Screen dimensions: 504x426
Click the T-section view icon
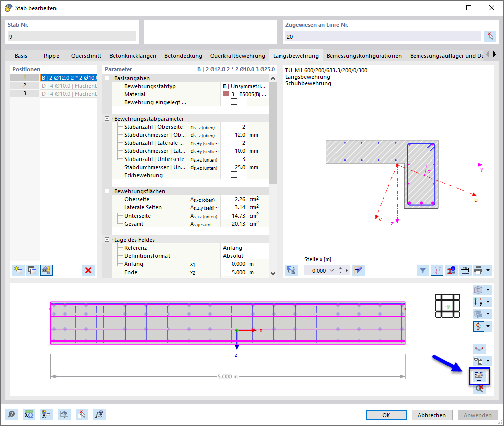pyautogui.click(x=358, y=270)
